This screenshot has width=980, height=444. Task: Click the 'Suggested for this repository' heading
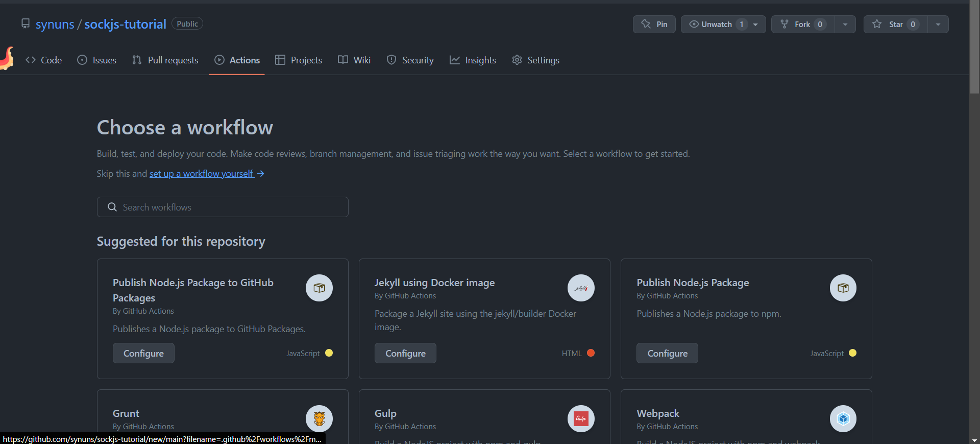point(181,241)
